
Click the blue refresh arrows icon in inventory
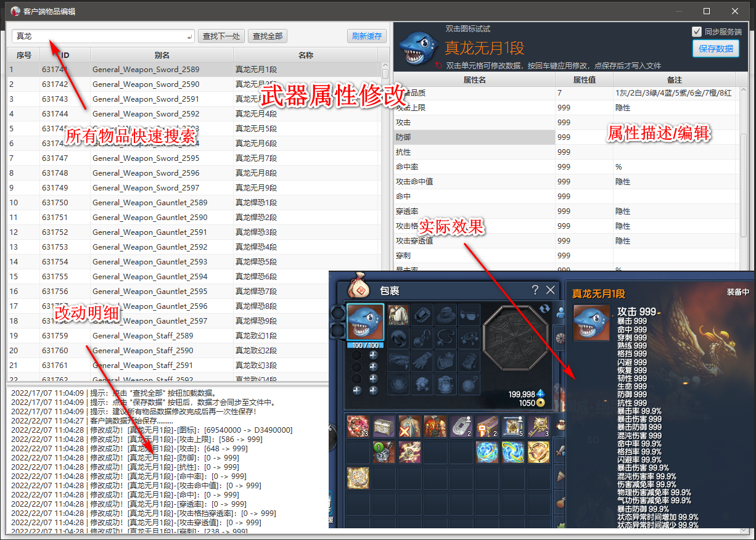[543, 309]
